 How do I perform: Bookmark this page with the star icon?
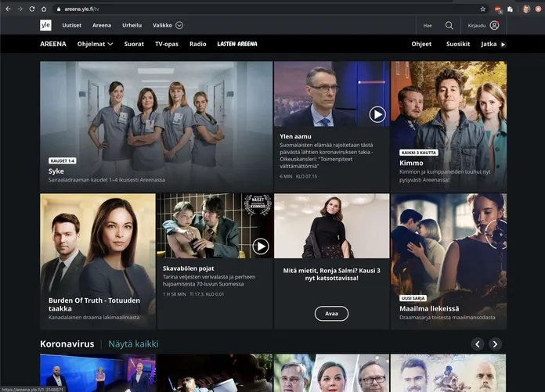[482, 9]
